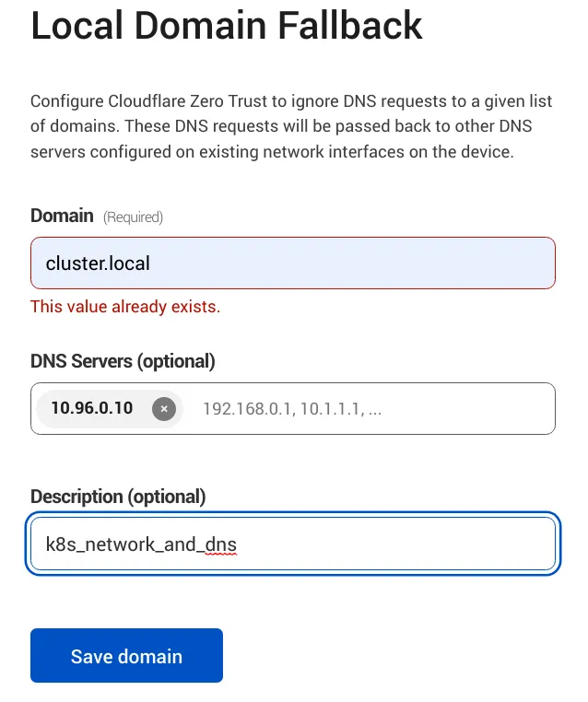Click the Domain input containing cluster.local

pyautogui.click(x=293, y=263)
